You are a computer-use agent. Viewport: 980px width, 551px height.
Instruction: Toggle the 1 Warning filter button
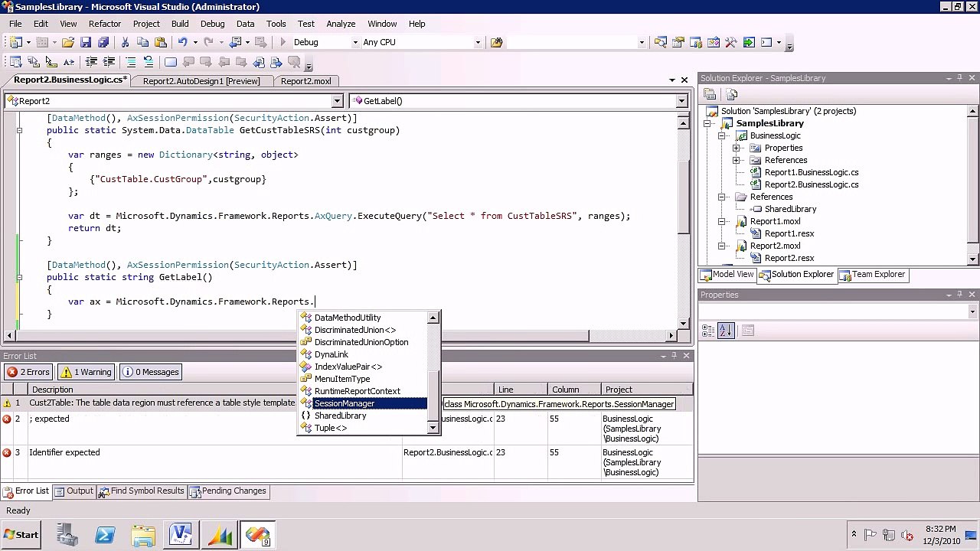[x=86, y=372]
